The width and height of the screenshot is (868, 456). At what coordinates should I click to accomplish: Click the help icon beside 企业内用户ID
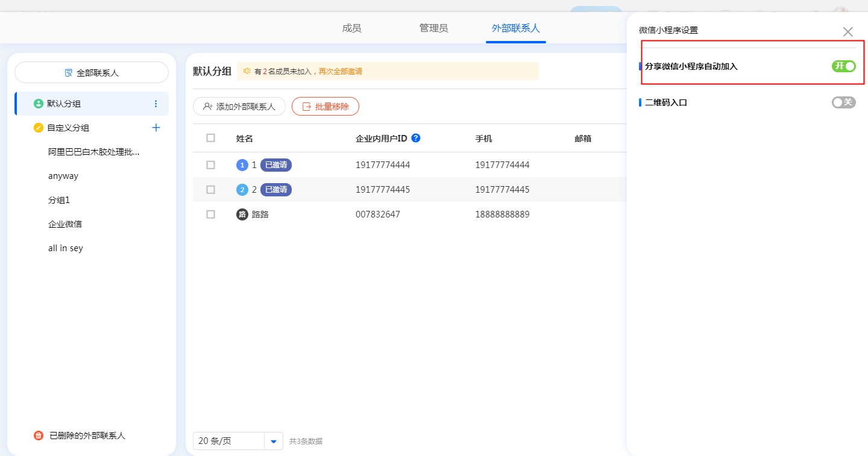click(x=415, y=138)
